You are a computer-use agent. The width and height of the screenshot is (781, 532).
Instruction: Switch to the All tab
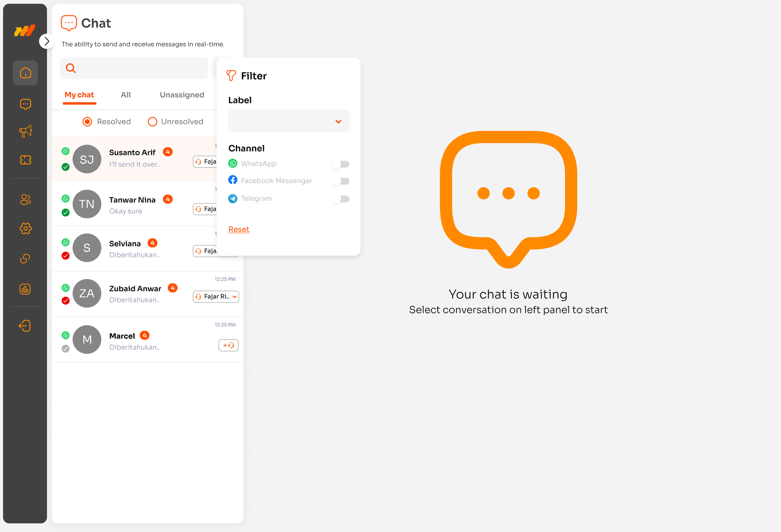click(x=126, y=95)
